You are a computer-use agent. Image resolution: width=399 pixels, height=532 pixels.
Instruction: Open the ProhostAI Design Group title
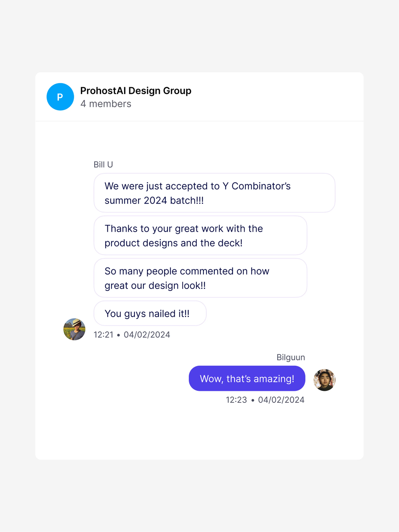(136, 91)
